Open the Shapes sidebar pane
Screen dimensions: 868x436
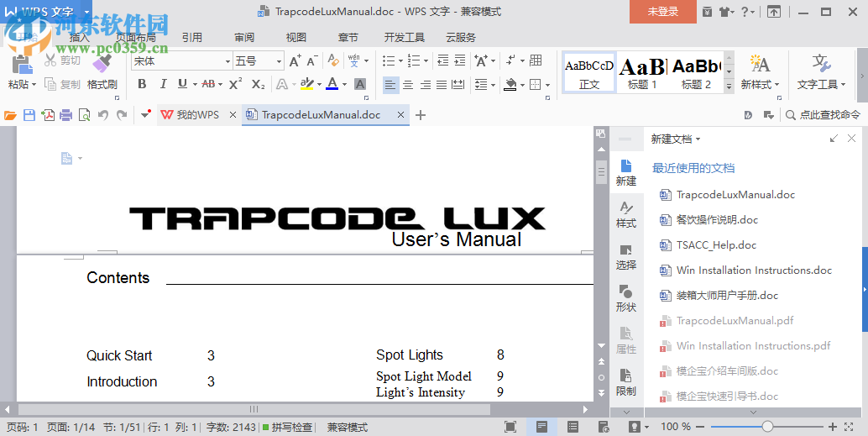coord(626,299)
